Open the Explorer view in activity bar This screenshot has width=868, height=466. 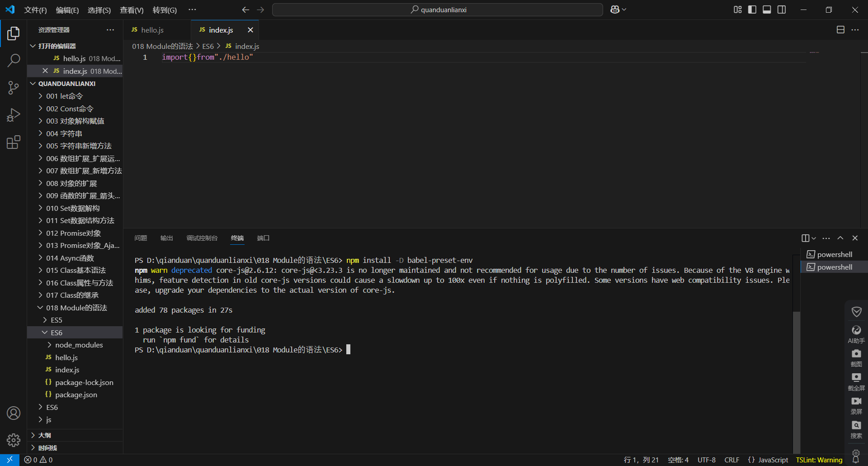[x=14, y=33]
